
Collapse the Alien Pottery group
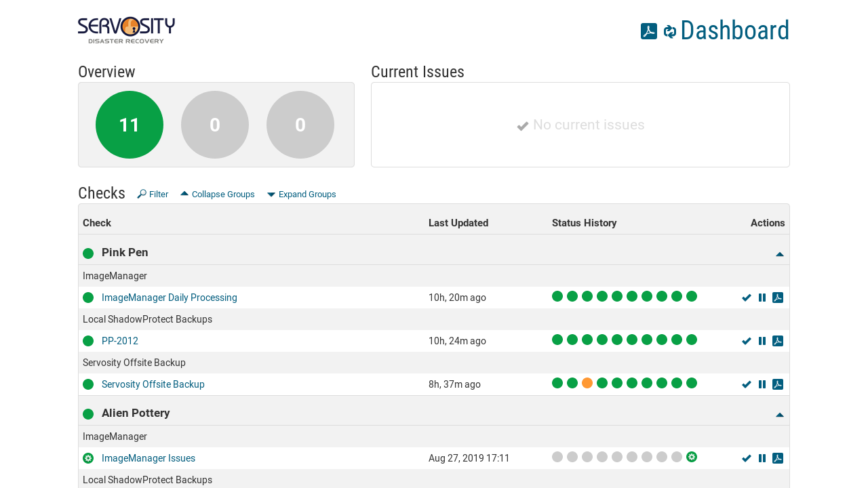(779, 415)
